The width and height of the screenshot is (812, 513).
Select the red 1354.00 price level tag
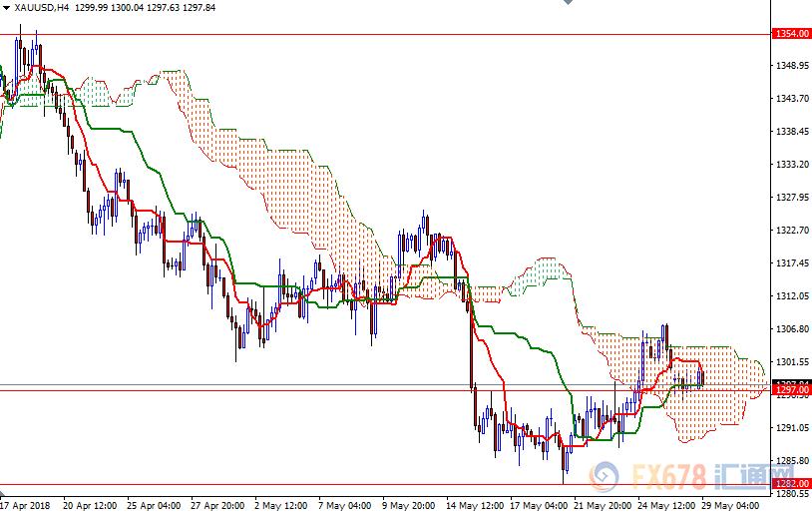tap(791, 34)
